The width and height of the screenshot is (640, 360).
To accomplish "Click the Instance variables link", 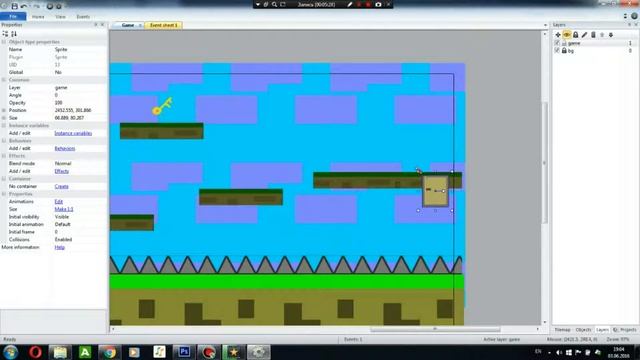I will pos(73,133).
